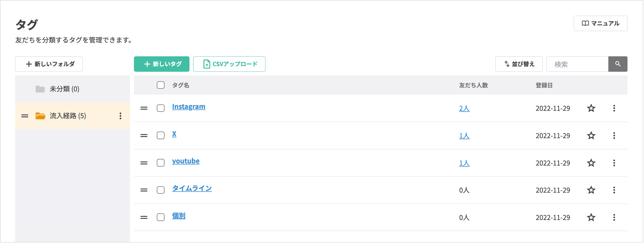Create a tag with 新しいタグ
Image resolution: width=644 pixels, height=243 pixels.
(x=162, y=64)
